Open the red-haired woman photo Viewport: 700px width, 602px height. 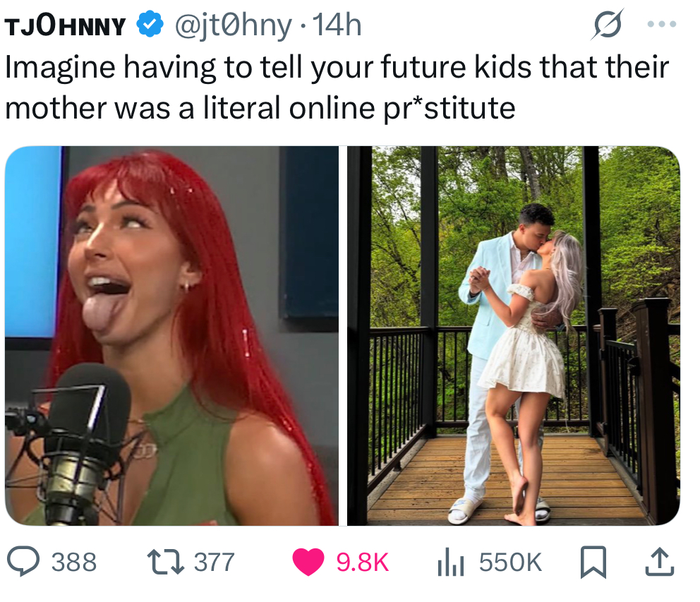click(x=172, y=335)
